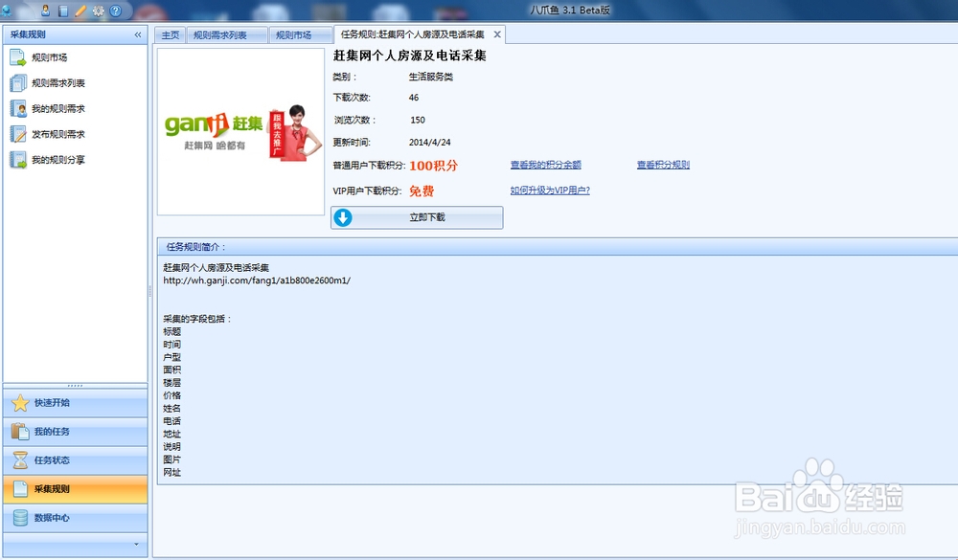Image resolution: width=958 pixels, height=560 pixels.
Task: Click the sidebar splitter grip handle
Action: point(149,291)
